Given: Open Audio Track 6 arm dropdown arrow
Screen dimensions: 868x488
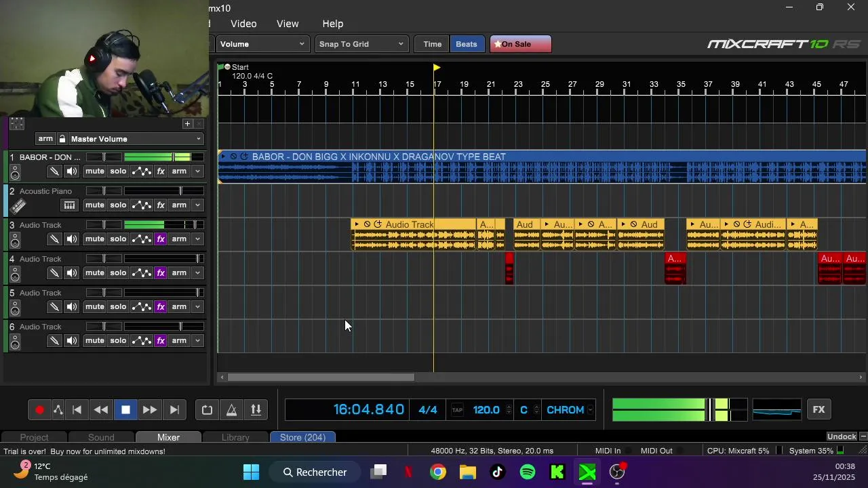Looking at the screenshot, I should pyautogui.click(x=197, y=341).
